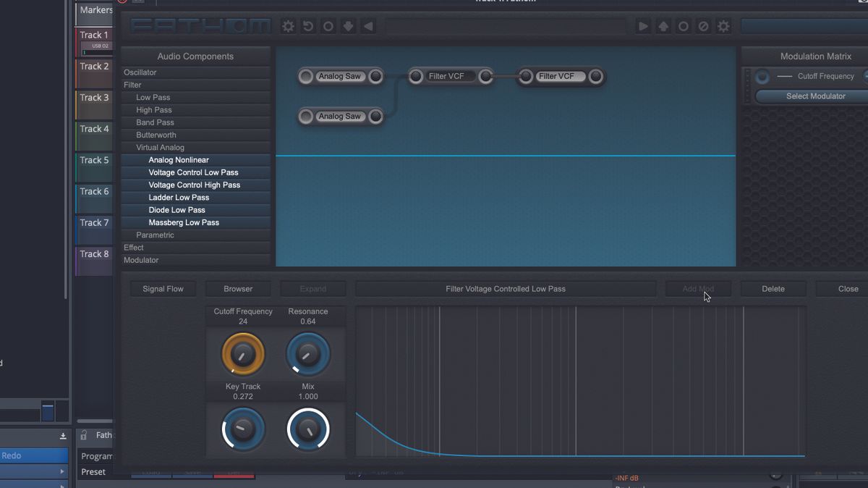Image resolution: width=868 pixels, height=488 pixels.
Task: Click the left-pointing triangle preset arrow
Action: [x=368, y=27]
